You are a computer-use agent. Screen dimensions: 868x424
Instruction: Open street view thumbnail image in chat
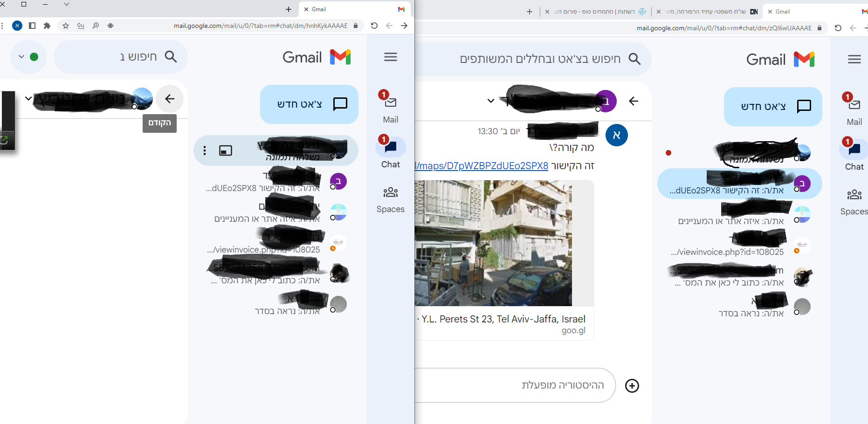coord(493,243)
